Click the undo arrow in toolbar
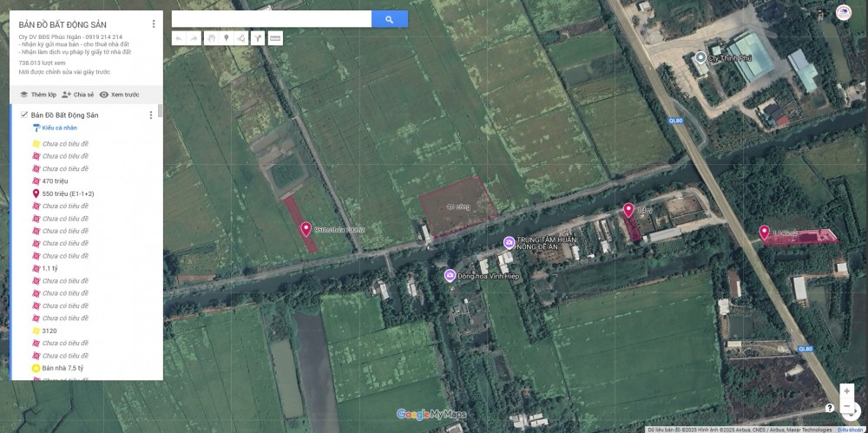Screen dimensions: 868x433 coord(178,38)
